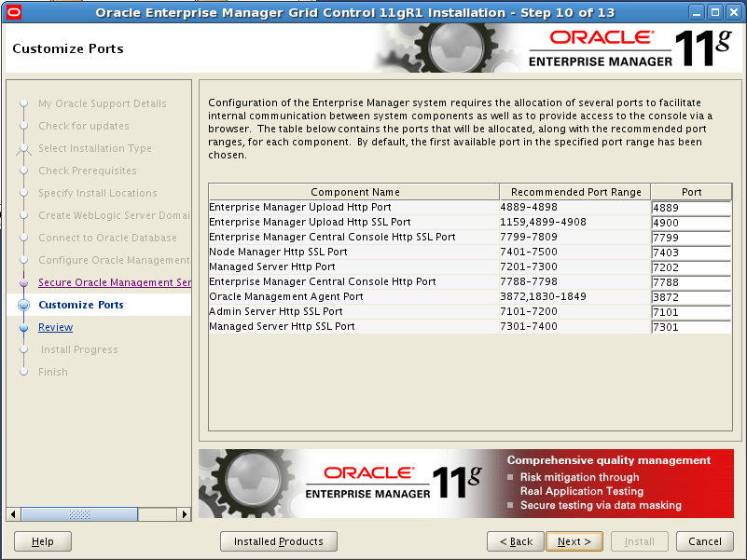Select the Managed Server Http SSL Port name
Image resolution: width=747 pixels, height=560 pixels.
[x=282, y=326]
